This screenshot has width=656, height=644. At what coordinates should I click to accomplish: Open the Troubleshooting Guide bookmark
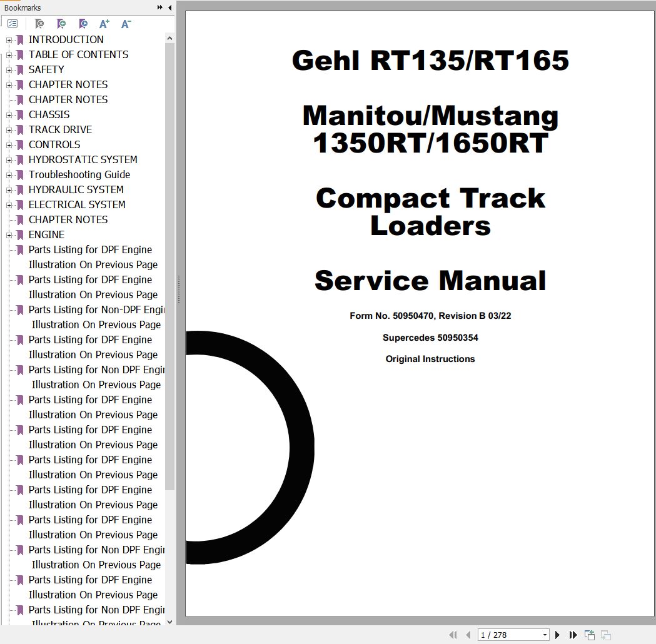79,175
